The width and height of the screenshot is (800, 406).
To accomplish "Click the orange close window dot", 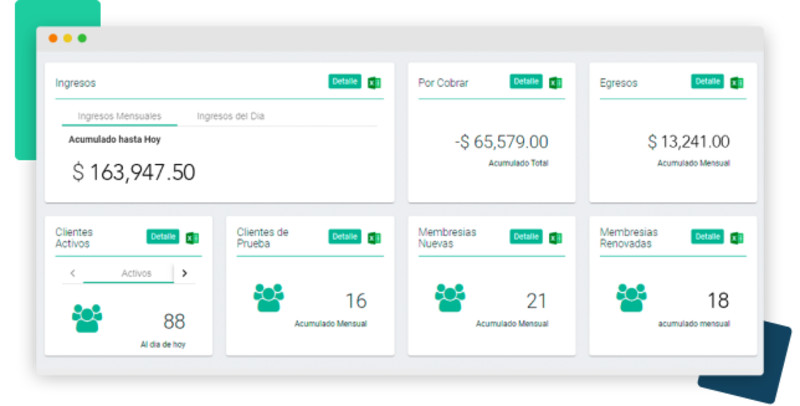I will (x=53, y=38).
